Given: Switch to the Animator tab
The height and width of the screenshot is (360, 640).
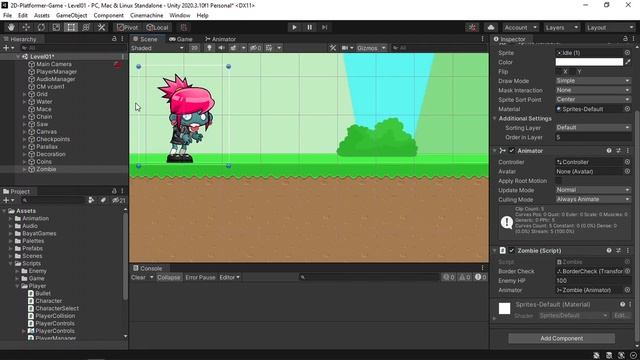Looking at the screenshot, I should click(x=220, y=39).
